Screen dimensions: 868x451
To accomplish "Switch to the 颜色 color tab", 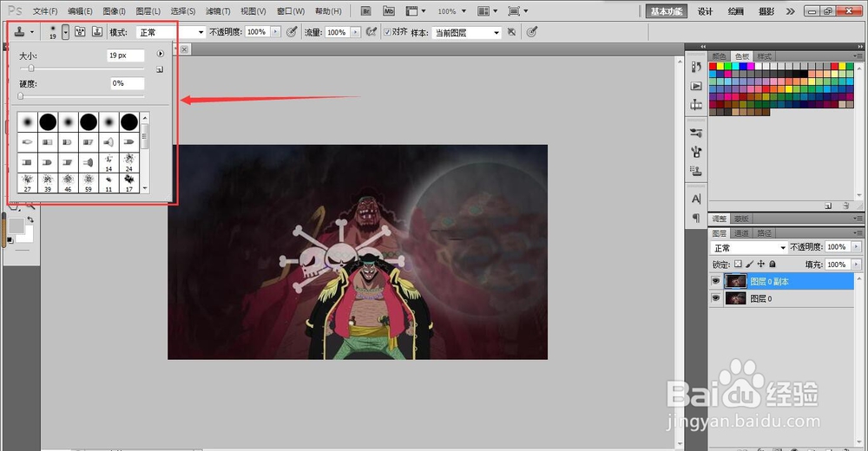I will point(719,56).
